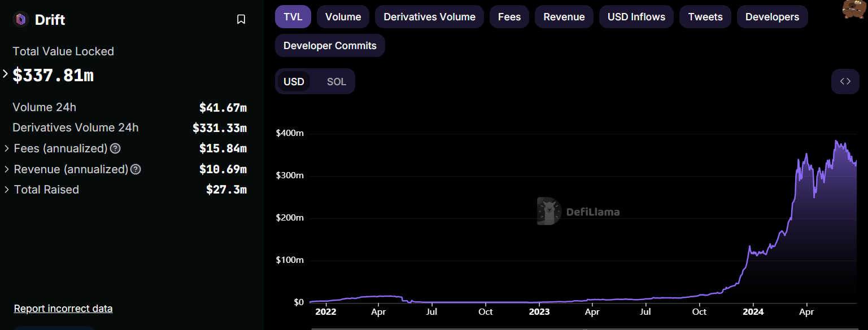Click the DefiLlama watermark logo

click(x=578, y=212)
